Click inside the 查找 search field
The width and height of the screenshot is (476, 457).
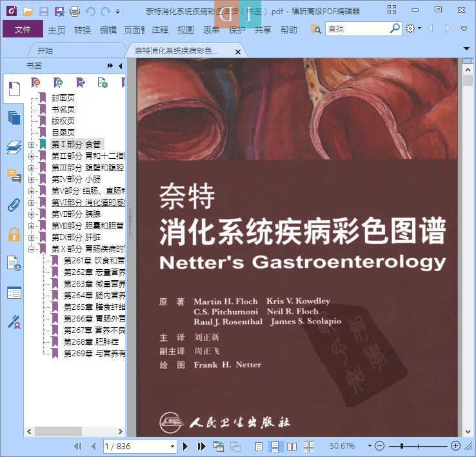tap(357, 29)
